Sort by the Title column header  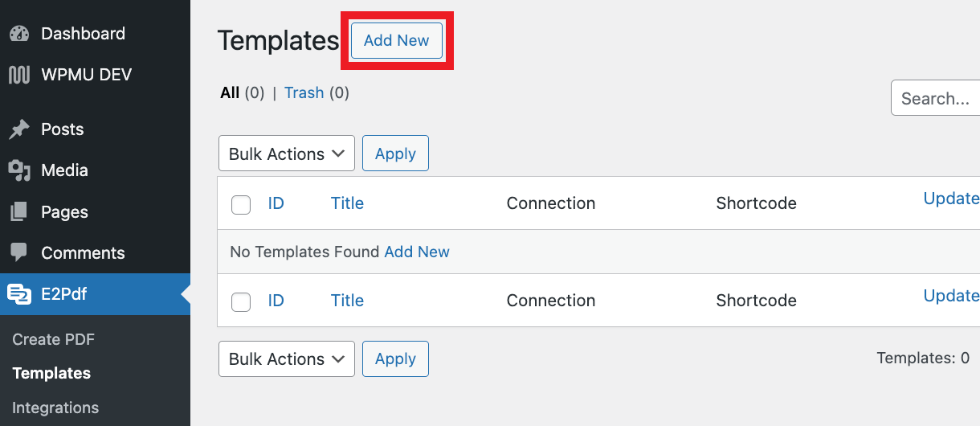(x=347, y=203)
